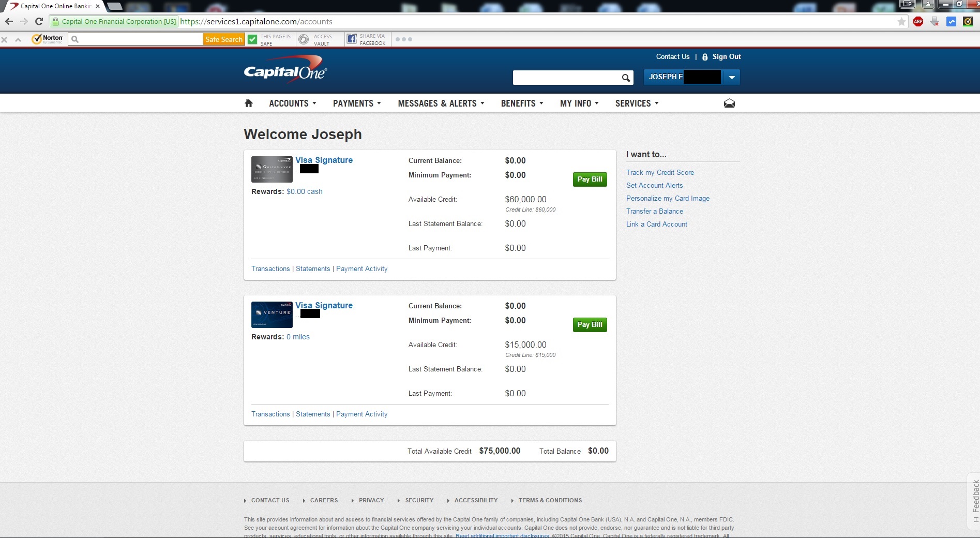The image size is (980, 538).
Task: Click the Sign Out link
Action: 727,57
